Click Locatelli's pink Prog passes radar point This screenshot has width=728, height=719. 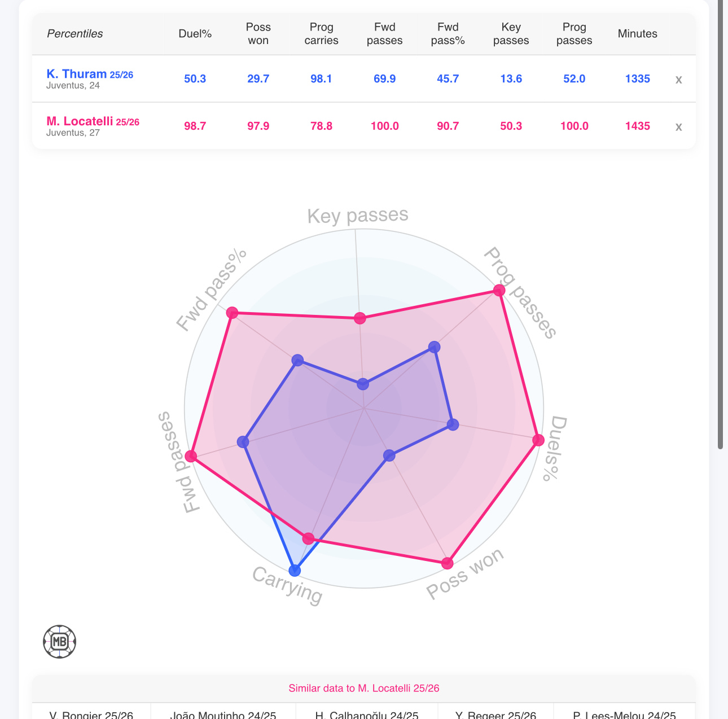tap(499, 290)
